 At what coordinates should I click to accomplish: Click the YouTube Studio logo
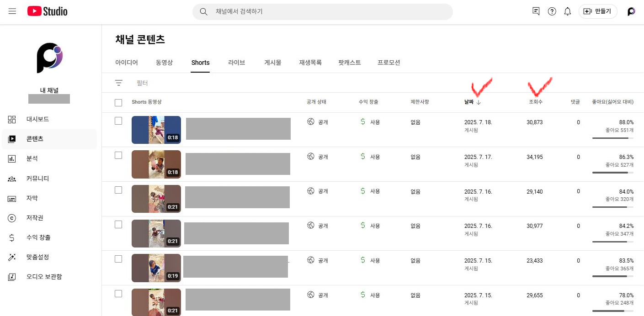tap(47, 11)
